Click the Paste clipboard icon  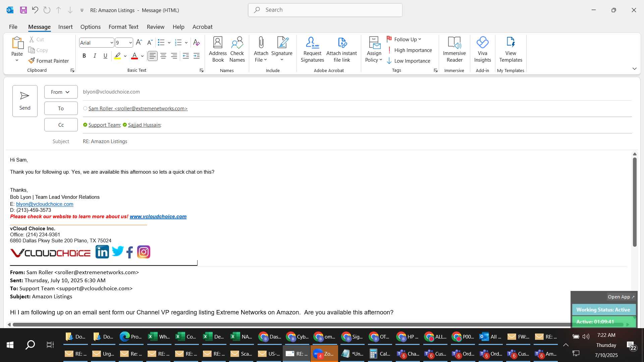[x=17, y=43]
